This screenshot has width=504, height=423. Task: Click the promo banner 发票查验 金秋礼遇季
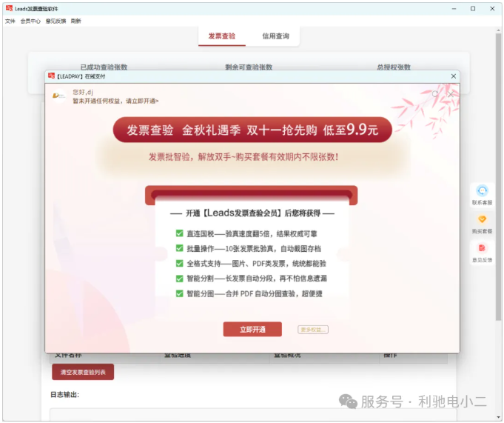tap(252, 130)
